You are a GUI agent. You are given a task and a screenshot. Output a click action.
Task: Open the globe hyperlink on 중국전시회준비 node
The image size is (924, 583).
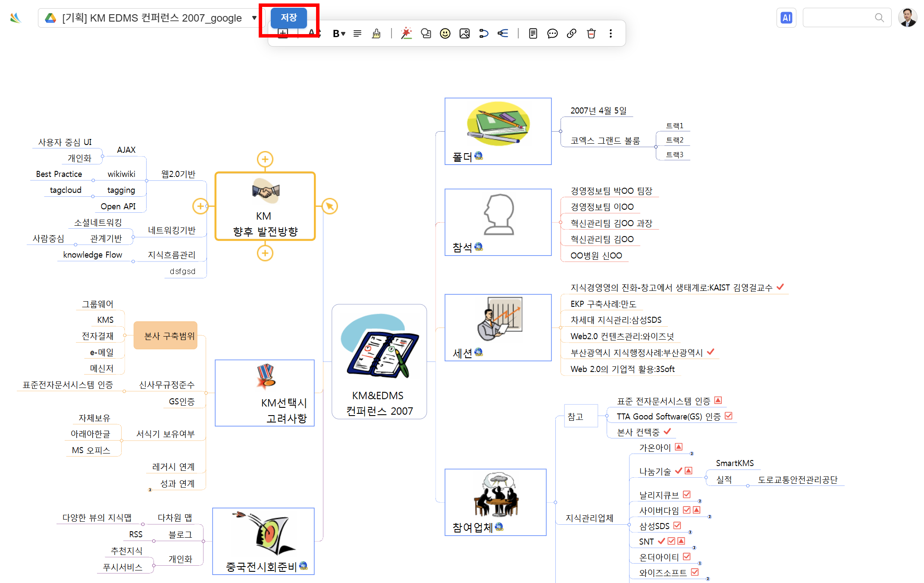point(303,565)
